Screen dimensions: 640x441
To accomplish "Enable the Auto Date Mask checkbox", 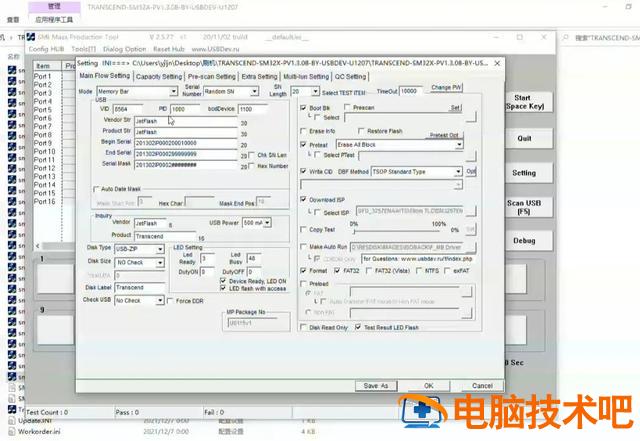I will (x=97, y=188).
